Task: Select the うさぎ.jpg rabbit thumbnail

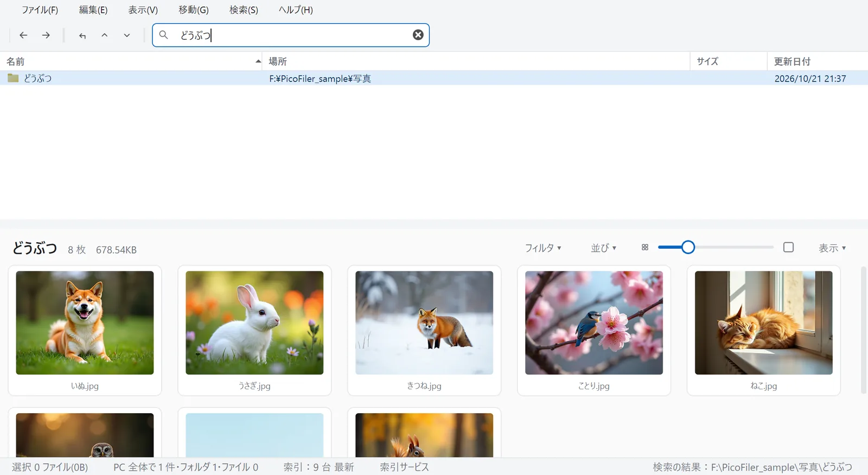Action: pyautogui.click(x=254, y=322)
